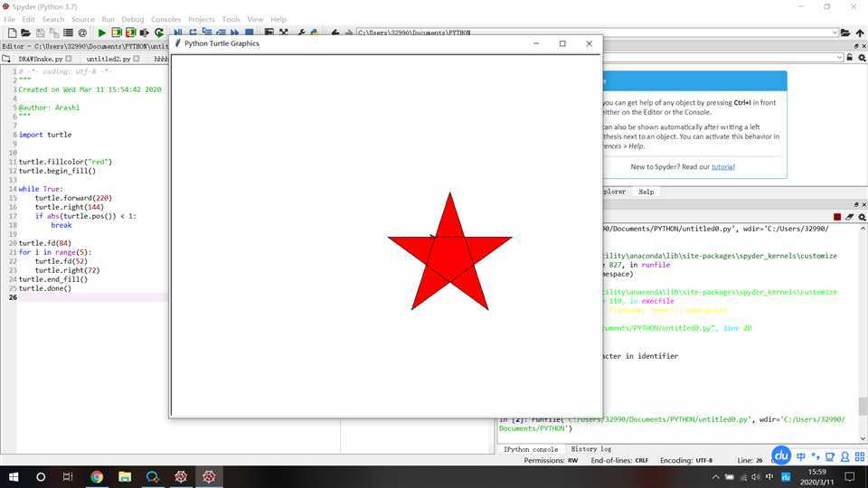The height and width of the screenshot is (488, 868).
Task: Click the IPython console options gear icon
Action: tap(862, 217)
